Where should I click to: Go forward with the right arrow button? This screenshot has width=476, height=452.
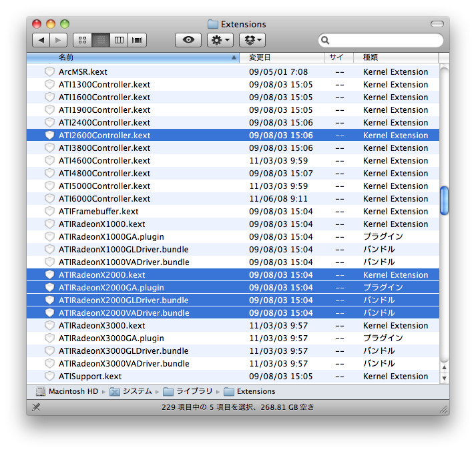[58, 40]
